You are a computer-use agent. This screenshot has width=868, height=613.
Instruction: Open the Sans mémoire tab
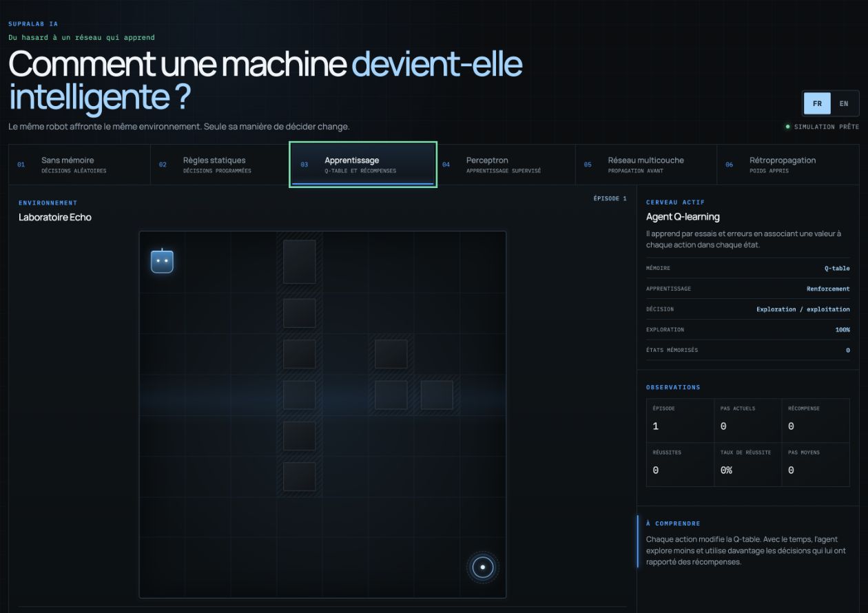point(79,165)
